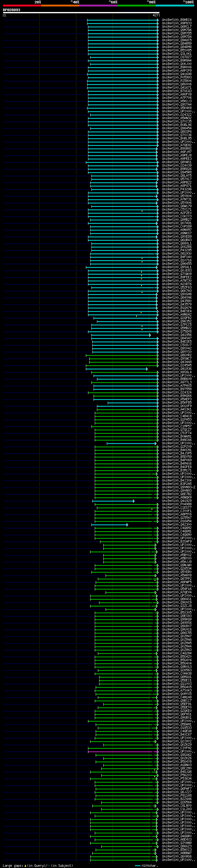Select entry UniRef100_Q8GV06

176,84
